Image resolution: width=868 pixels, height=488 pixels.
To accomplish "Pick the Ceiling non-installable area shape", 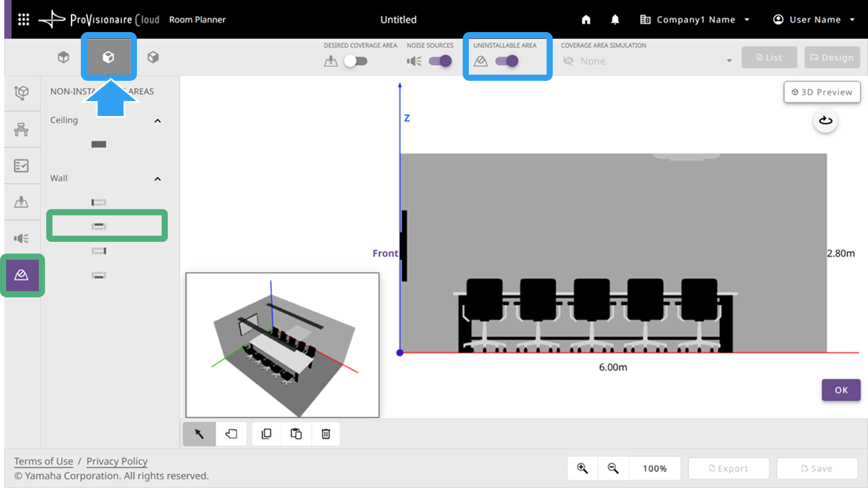I will pos(99,144).
